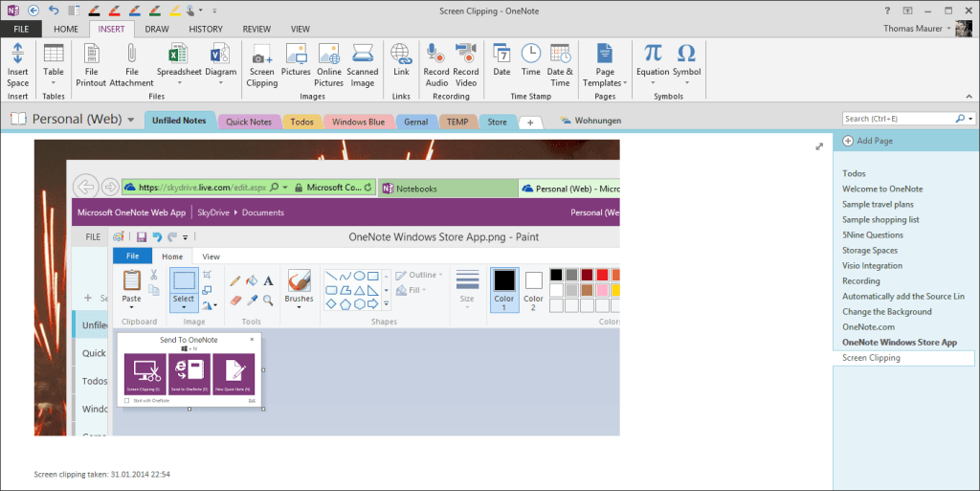The image size is (980, 491).
Task: Insert Pictures from the Images group
Action: [x=296, y=60]
